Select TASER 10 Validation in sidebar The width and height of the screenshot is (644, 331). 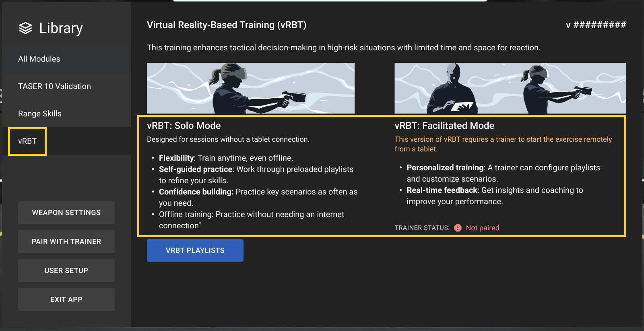coord(54,86)
